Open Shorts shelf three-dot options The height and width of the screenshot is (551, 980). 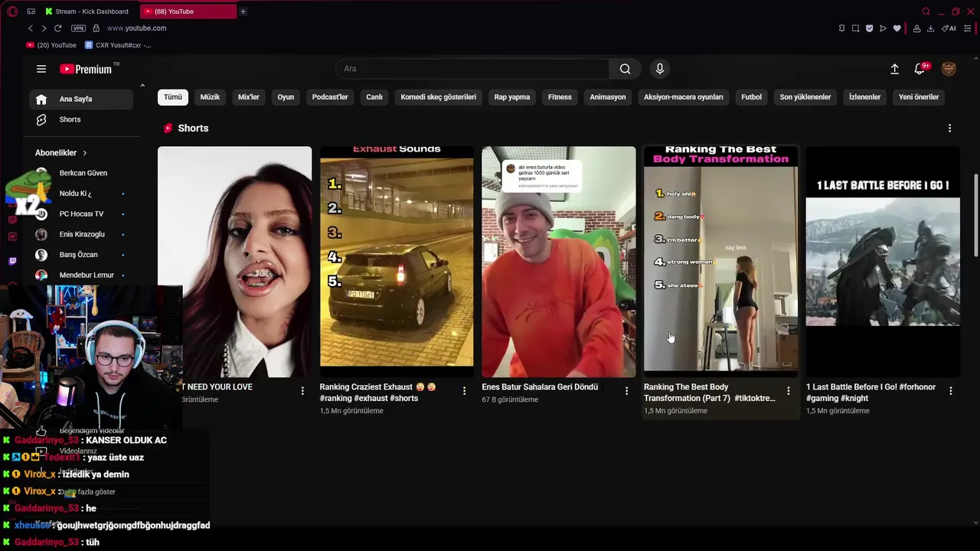[950, 129]
